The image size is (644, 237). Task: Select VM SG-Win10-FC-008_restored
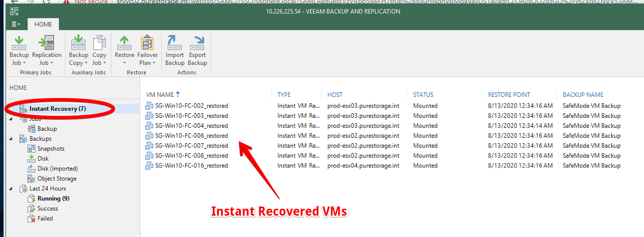pyautogui.click(x=191, y=156)
